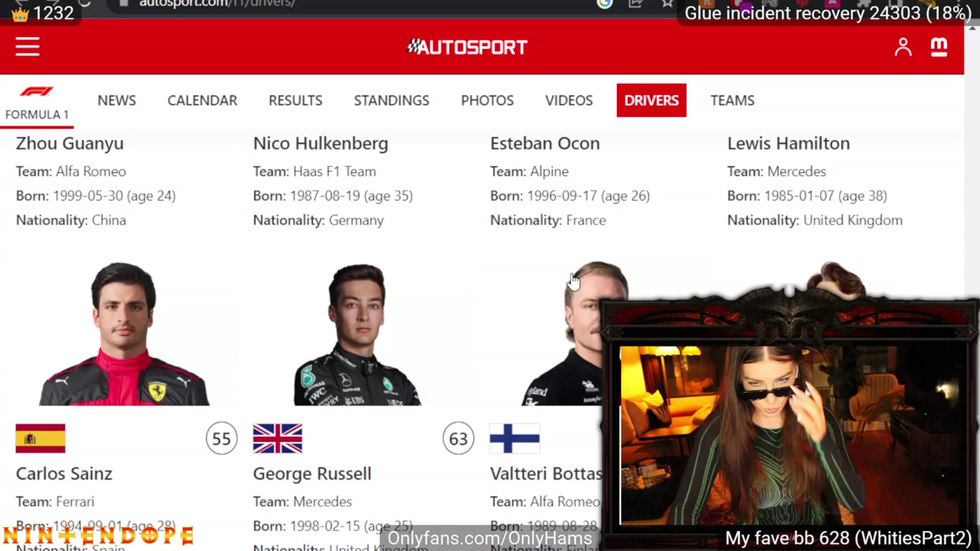Open the CALENDAR tab
The width and height of the screenshot is (980, 551).
(202, 101)
